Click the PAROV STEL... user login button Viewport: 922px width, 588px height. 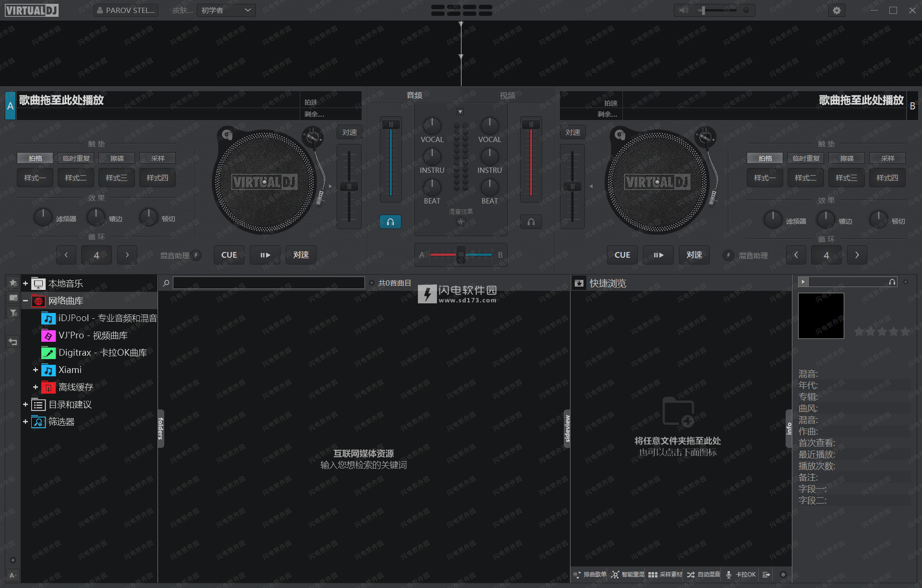click(126, 10)
